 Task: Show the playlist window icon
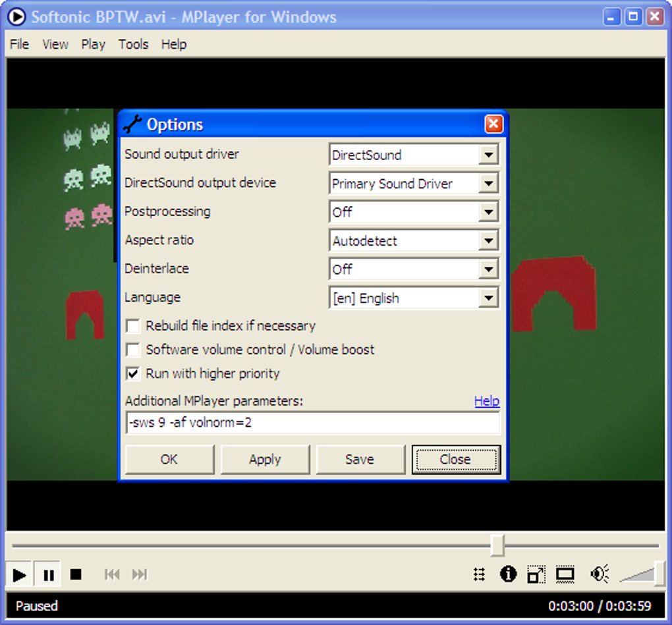pos(480,574)
